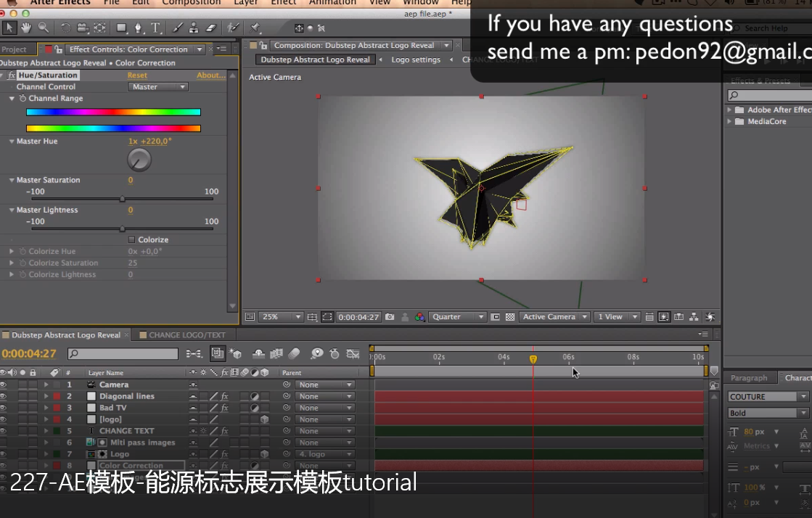
Task: Toggle adjustment layer switch on Bad TV
Action: pos(254,408)
